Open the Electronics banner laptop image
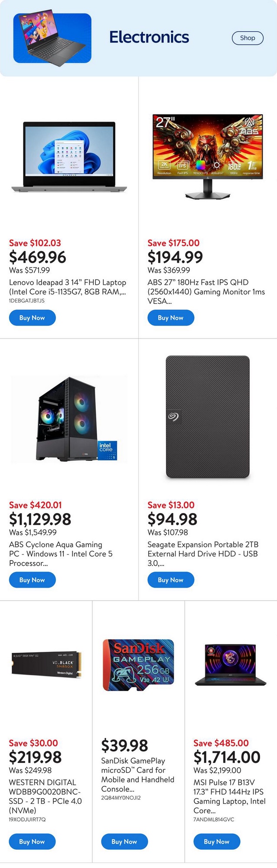Image resolution: width=277 pixels, height=868 pixels. [52, 39]
